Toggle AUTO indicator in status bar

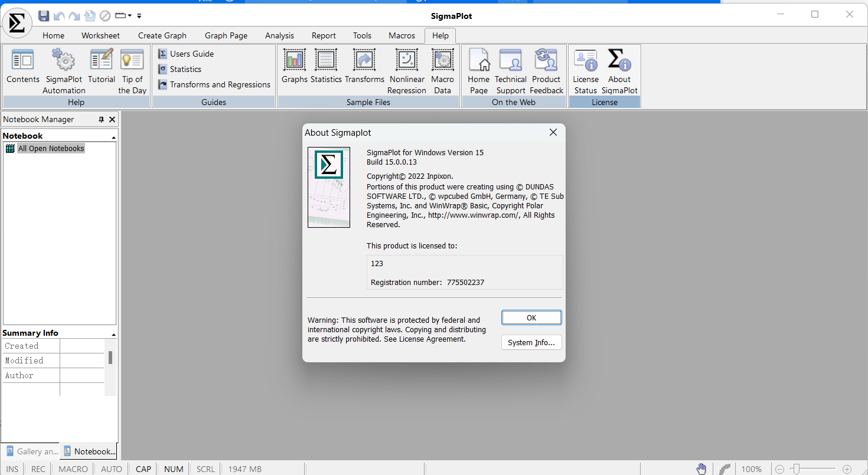pyautogui.click(x=112, y=469)
